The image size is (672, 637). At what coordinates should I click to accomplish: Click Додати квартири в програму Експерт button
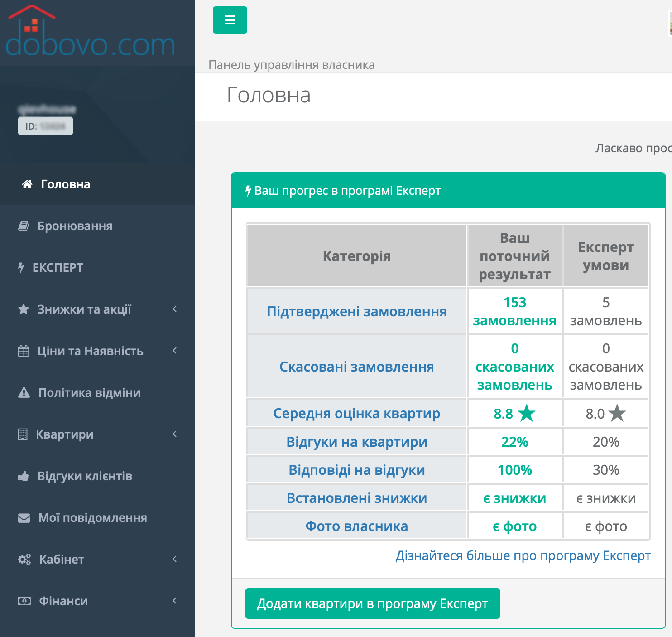coord(373,603)
